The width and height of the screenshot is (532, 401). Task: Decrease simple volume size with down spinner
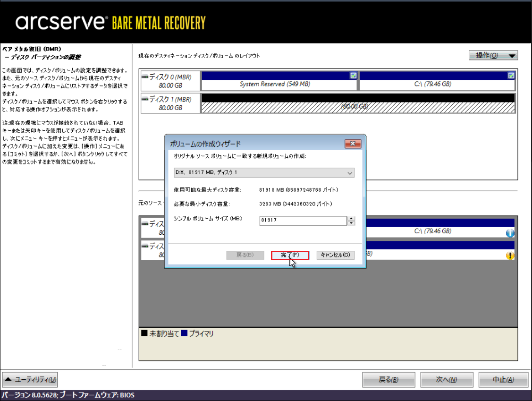pyautogui.click(x=351, y=223)
